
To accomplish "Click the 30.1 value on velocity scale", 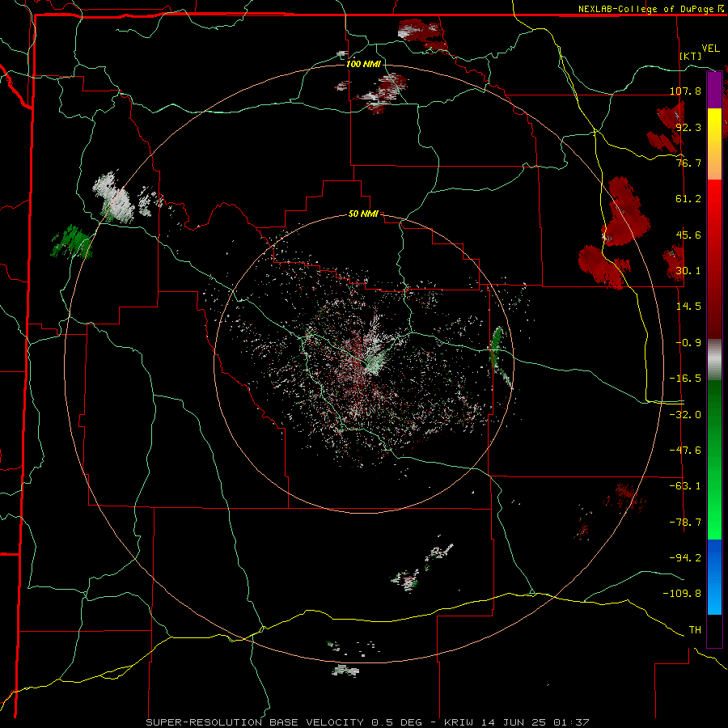I will (x=688, y=271).
